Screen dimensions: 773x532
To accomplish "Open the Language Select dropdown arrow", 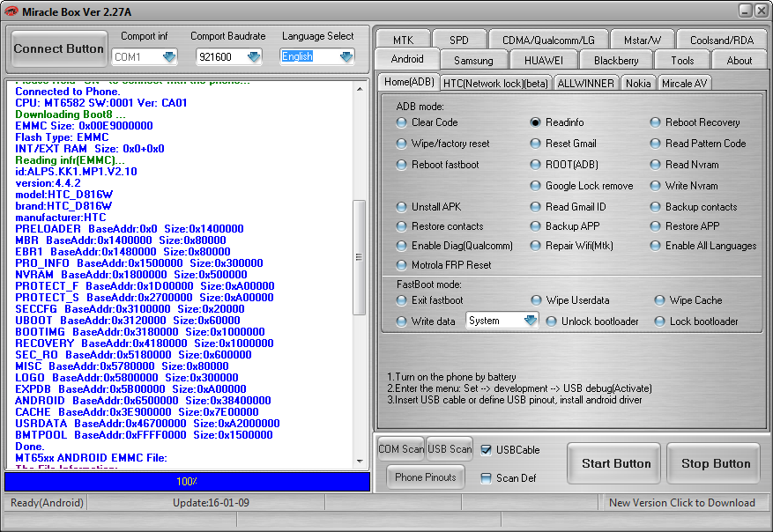I will [x=346, y=57].
